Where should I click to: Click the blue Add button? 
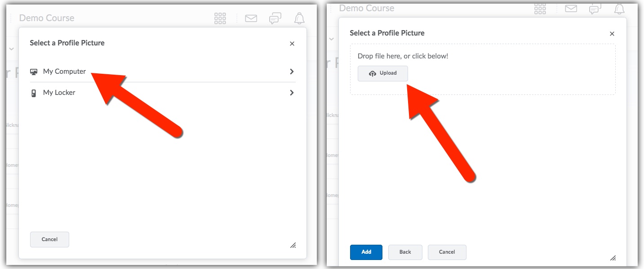coord(366,252)
